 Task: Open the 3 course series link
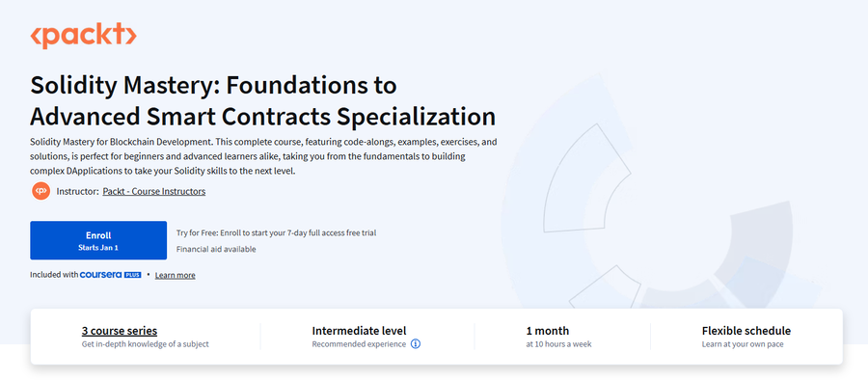(x=120, y=331)
